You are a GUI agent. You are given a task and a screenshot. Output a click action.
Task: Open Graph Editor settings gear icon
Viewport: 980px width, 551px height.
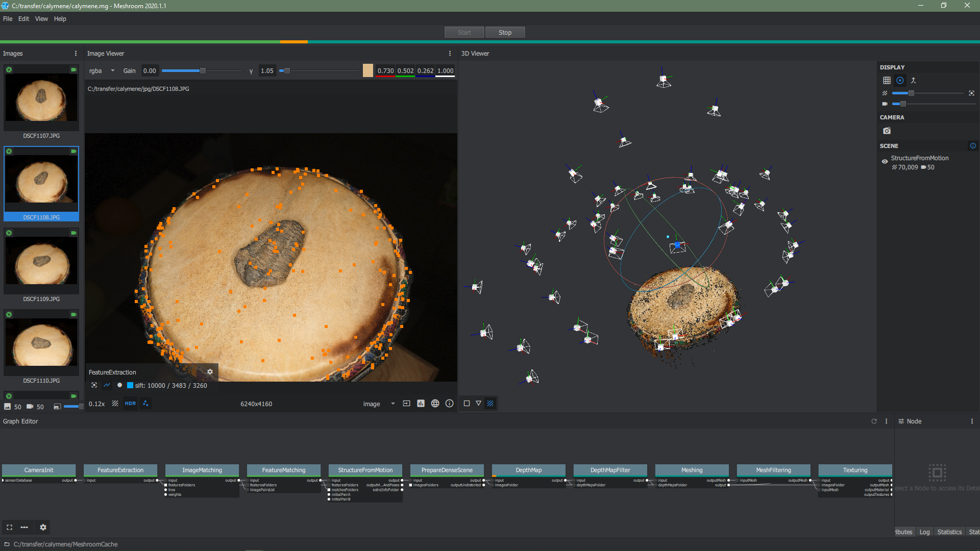pyautogui.click(x=43, y=527)
